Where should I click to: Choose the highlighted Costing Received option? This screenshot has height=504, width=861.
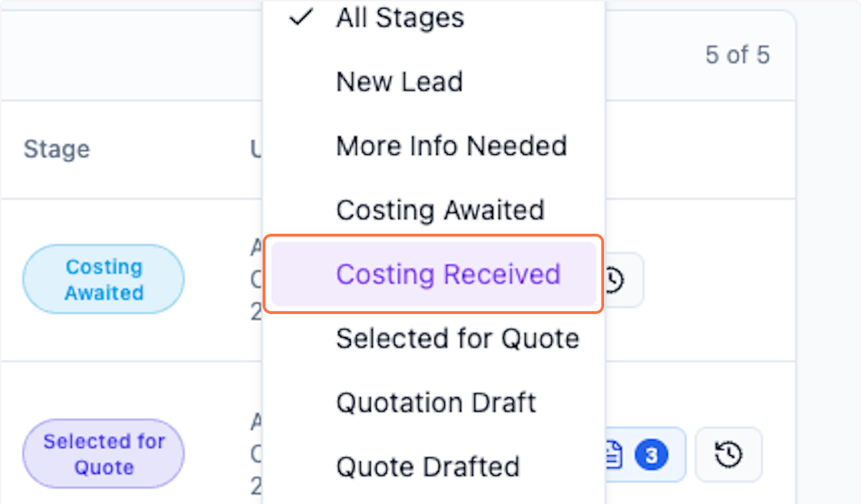click(448, 275)
